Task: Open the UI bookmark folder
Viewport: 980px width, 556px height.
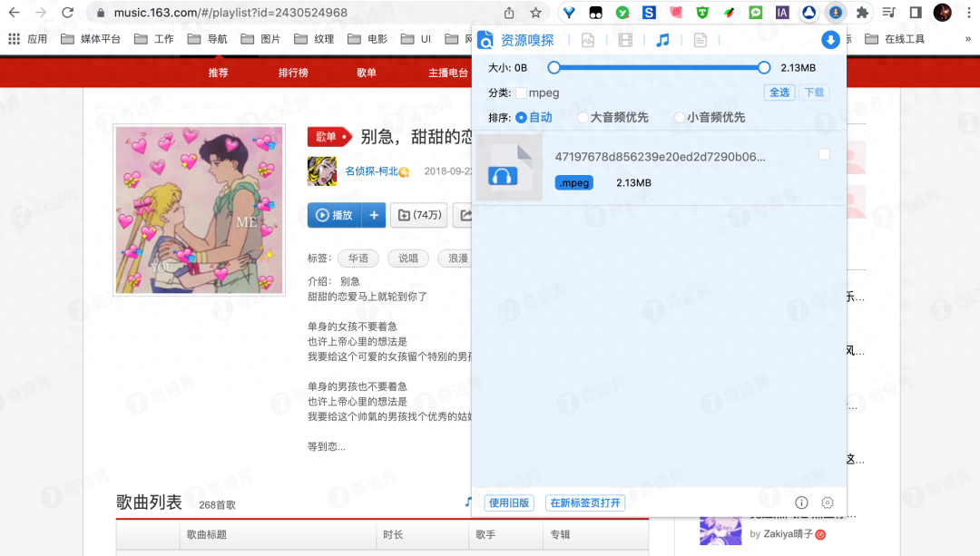Action: tap(416, 39)
